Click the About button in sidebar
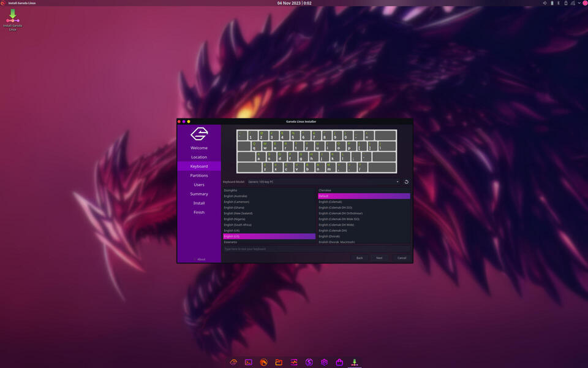This screenshot has height=368, width=588. (200, 259)
